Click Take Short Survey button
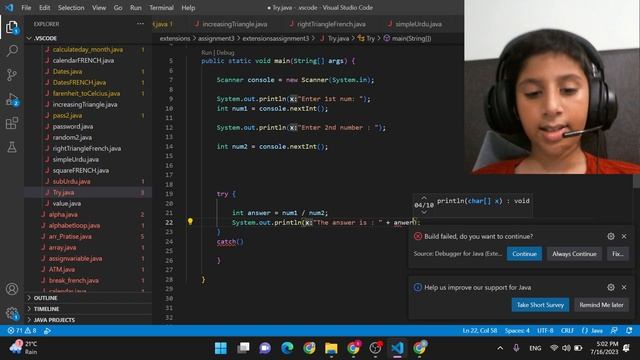Screen dimensions: 640x360 click(x=540, y=305)
